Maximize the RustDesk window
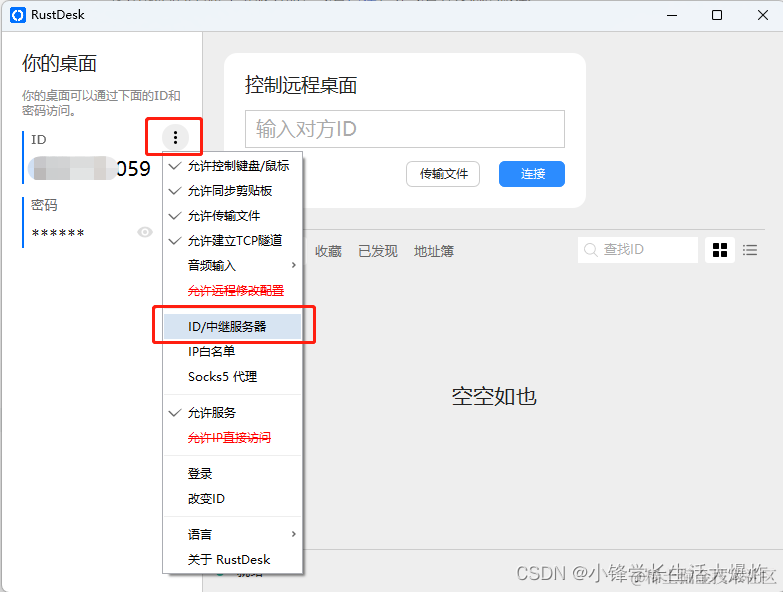Image resolution: width=783 pixels, height=592 pixels. [717, 15]
